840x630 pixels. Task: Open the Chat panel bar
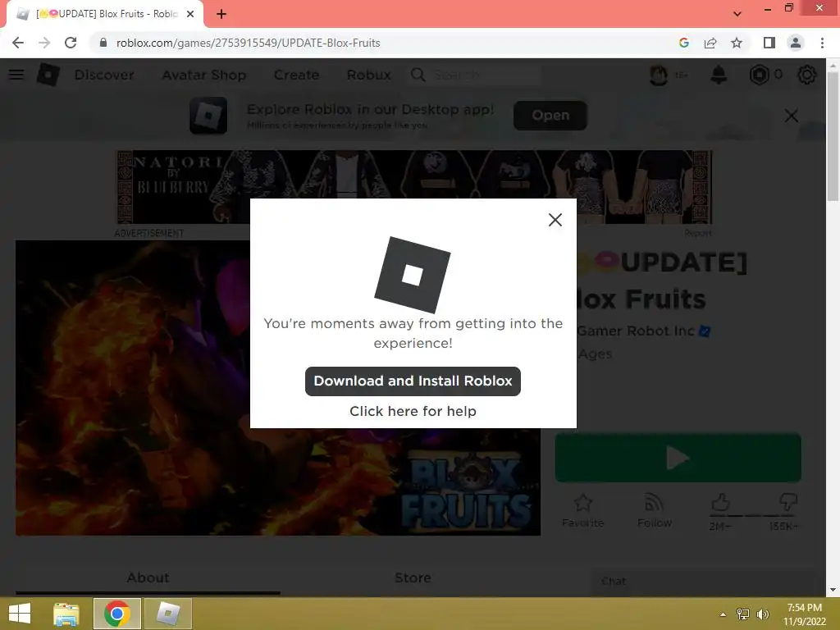(x=702, y=582)
